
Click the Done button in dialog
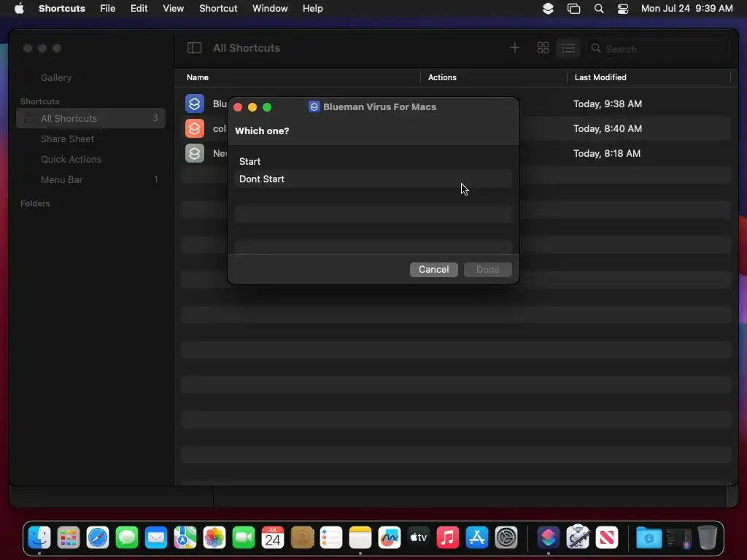point(488,270)
